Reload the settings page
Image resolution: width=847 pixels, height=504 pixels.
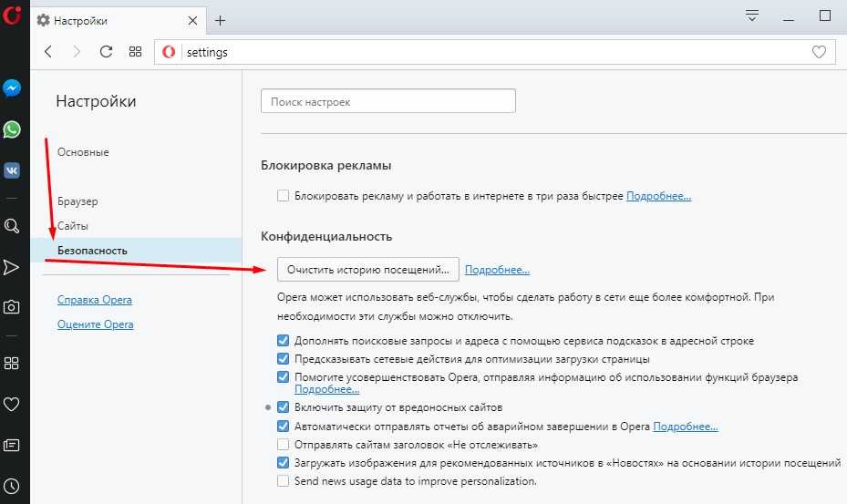tap(106, 51)
